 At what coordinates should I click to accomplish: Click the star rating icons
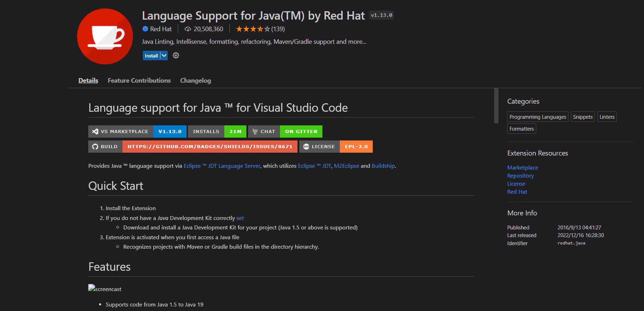pyautogui.click(x=253, y=29)
